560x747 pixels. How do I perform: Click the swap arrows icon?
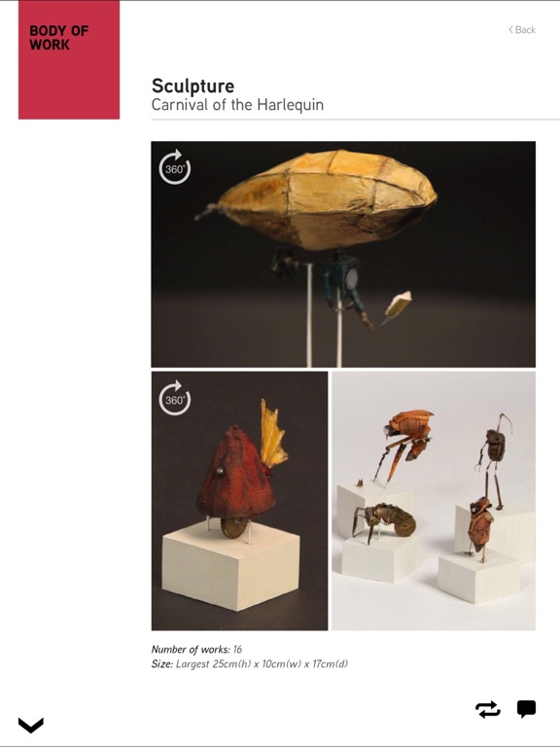488,709
